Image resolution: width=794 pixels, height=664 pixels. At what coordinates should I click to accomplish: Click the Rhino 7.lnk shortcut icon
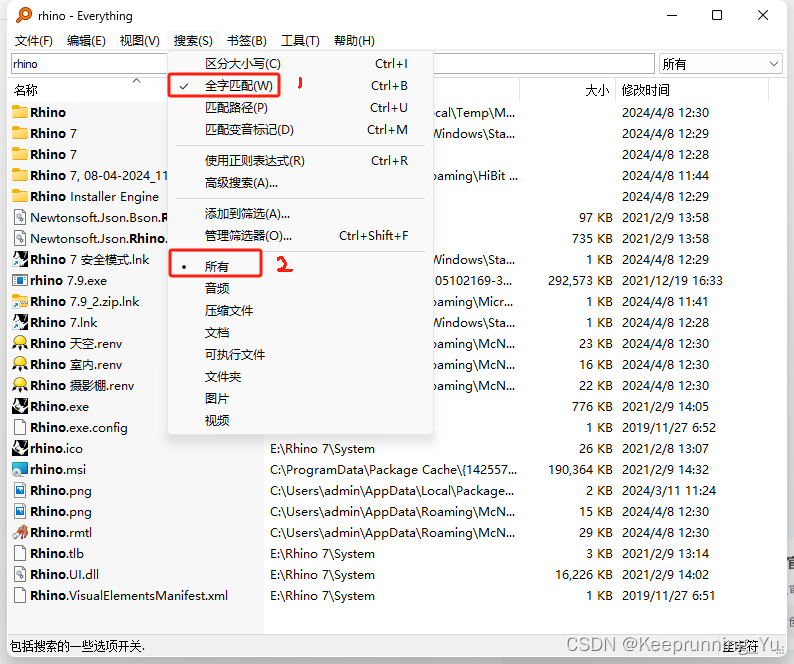click(x=20, y=322)
